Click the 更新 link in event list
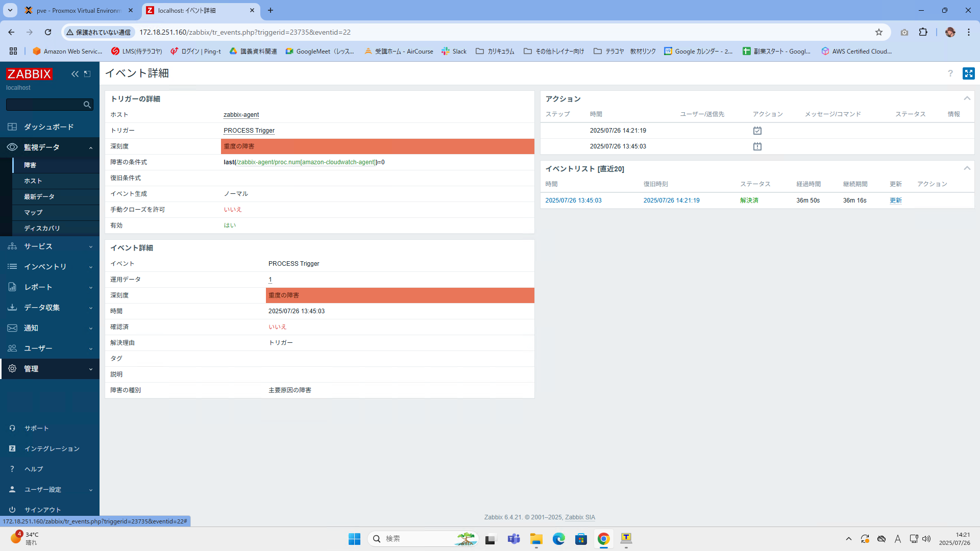The width and height of the screenshot is (980, 551). tap(895, 201)
